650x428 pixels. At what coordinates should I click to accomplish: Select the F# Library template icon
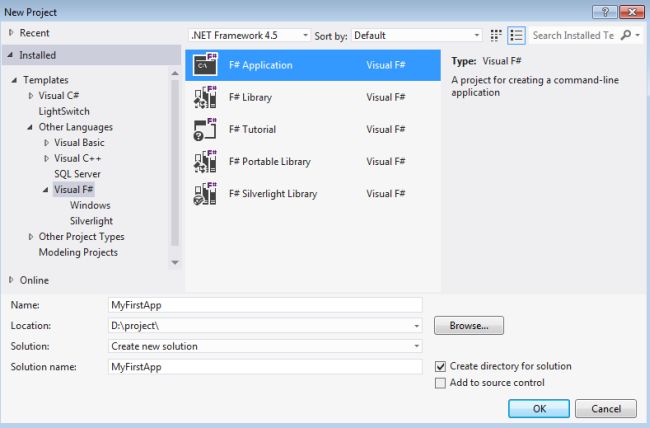205,97
